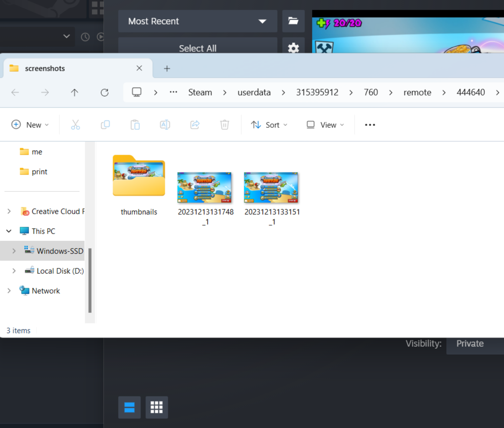Select the 20231213131748_1 screenshot thumbnail
The width and height of the screenshot is (504, 428).
204,188
